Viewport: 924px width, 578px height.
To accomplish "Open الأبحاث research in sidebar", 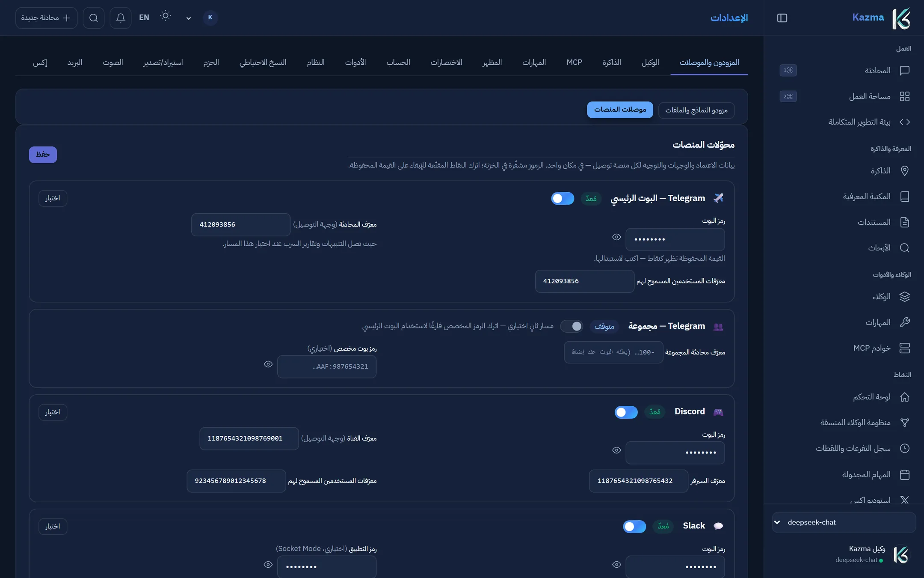I will (x=844, y=248).
